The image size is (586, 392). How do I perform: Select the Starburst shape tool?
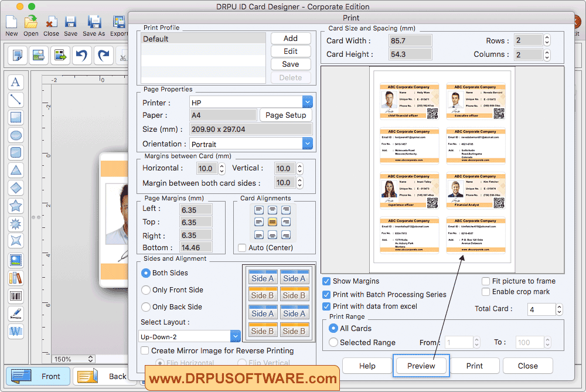(x=16, y=223)
